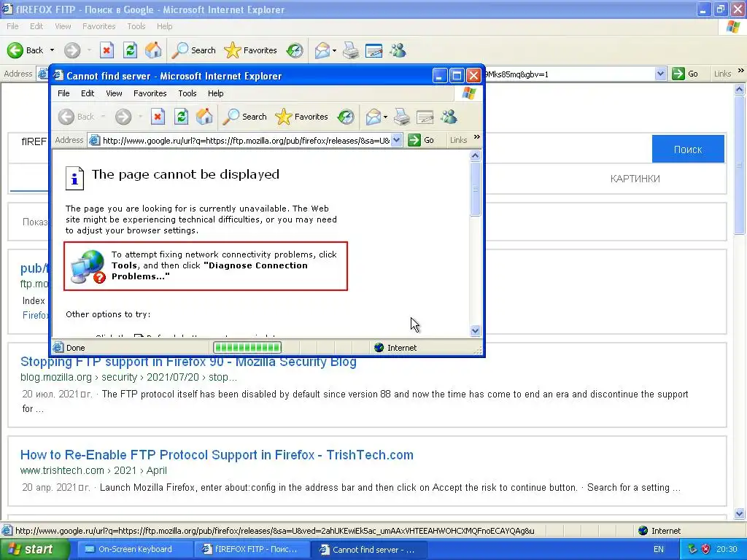747x560 pixels.
Task: Click Mail icon in Cannot find server window
Action: pyautogui.click(x=373, y=117)
